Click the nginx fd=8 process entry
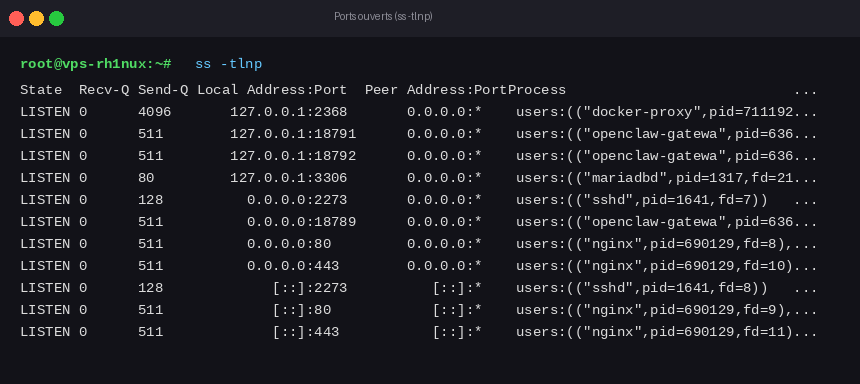Screen dimensions: 860x384 (x=666, y=244)
